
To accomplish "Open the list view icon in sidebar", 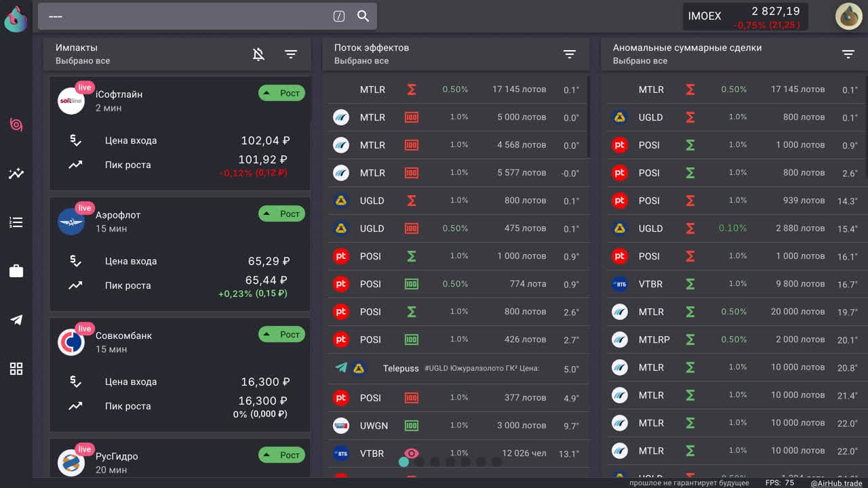I will [16, 222].
